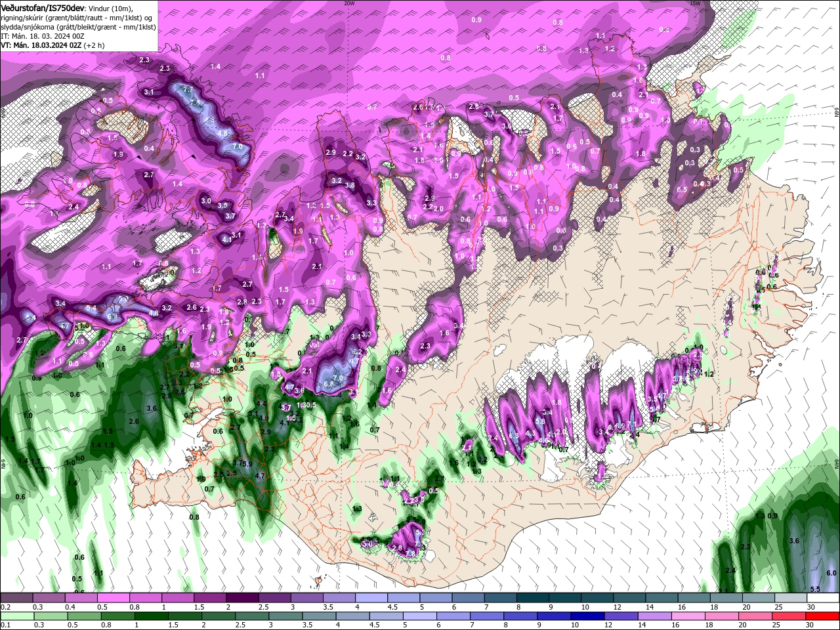
Task: Click the 20W longitude label
Action: pyautogui.click(x=349, y=3)
